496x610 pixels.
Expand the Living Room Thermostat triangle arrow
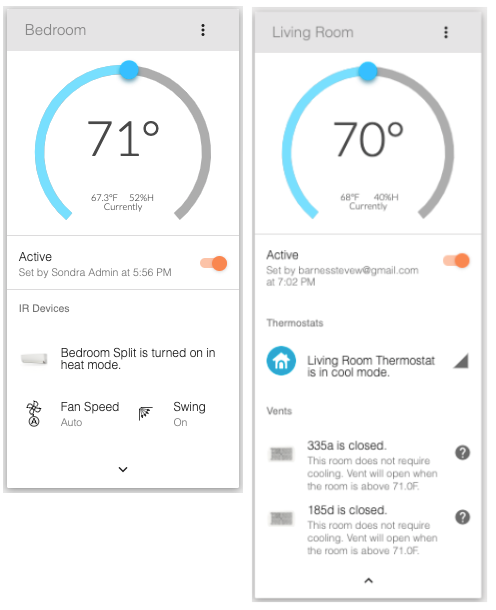pos(461,361)
